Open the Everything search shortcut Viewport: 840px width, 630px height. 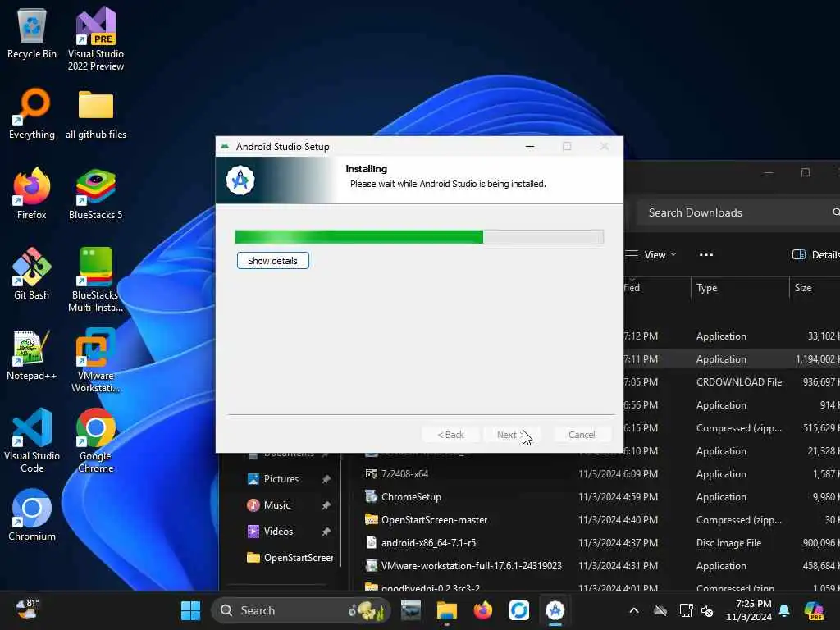point(32,114)
